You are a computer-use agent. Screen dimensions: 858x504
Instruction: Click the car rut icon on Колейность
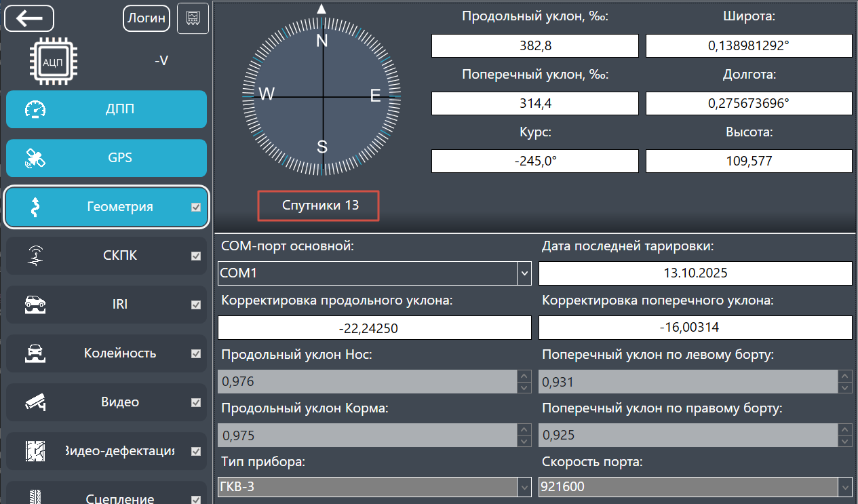[x=35, y=353]
